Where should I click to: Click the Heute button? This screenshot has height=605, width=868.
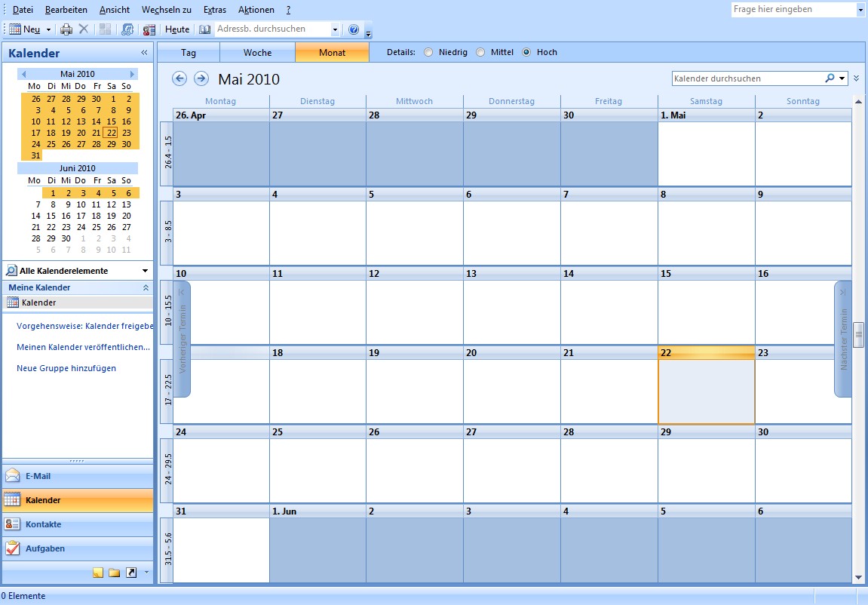coord(176,30)
